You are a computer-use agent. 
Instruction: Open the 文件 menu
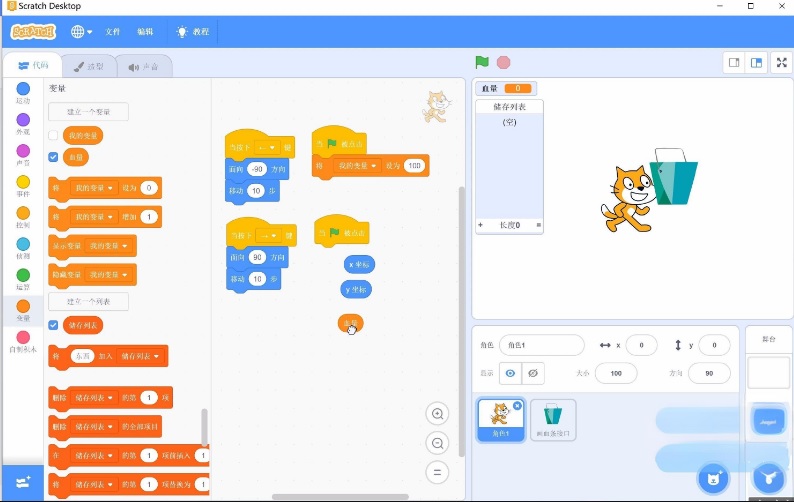(x=113, y=31)
